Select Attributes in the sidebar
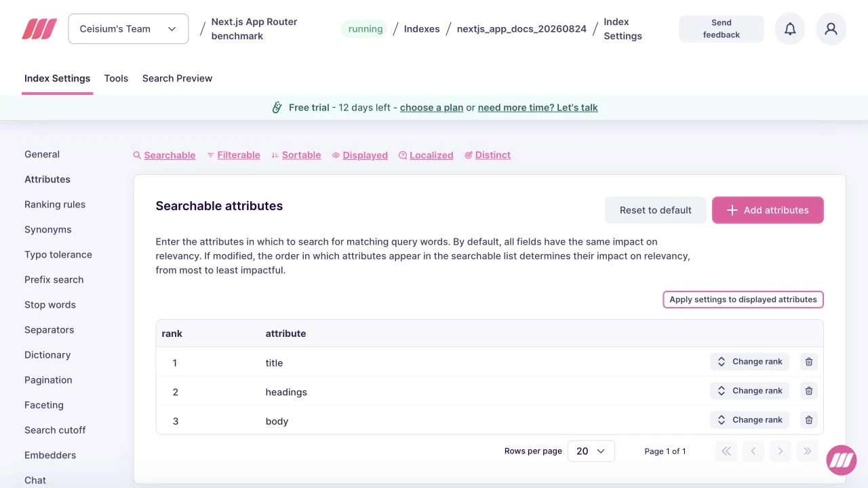Viewport: 868px width, 488px height. pos(47,180)
